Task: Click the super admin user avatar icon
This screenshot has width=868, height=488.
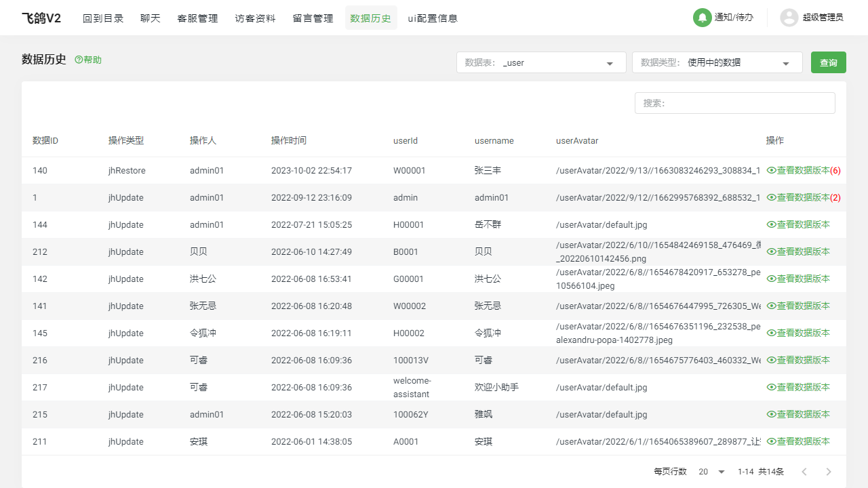Action: 789,18
